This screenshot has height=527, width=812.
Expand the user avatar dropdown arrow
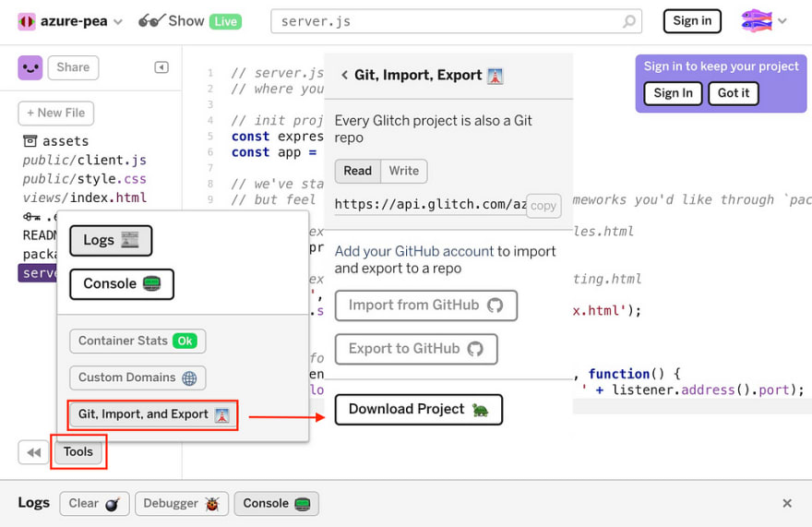point(782,21)
